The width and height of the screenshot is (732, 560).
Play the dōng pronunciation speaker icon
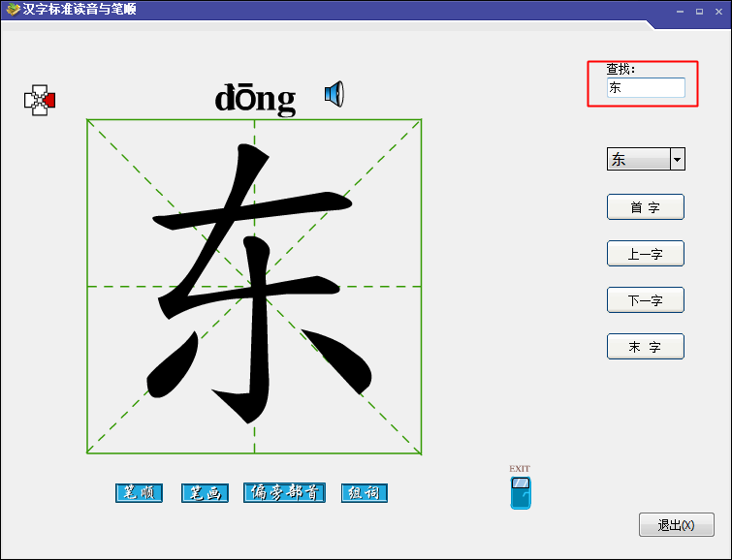click(x=334, y=94)
